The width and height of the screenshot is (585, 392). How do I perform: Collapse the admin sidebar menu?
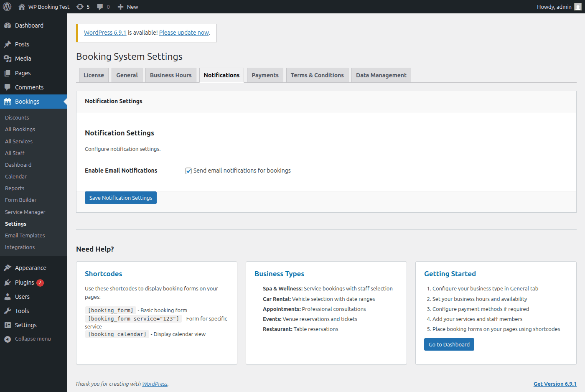coord(33,339)
